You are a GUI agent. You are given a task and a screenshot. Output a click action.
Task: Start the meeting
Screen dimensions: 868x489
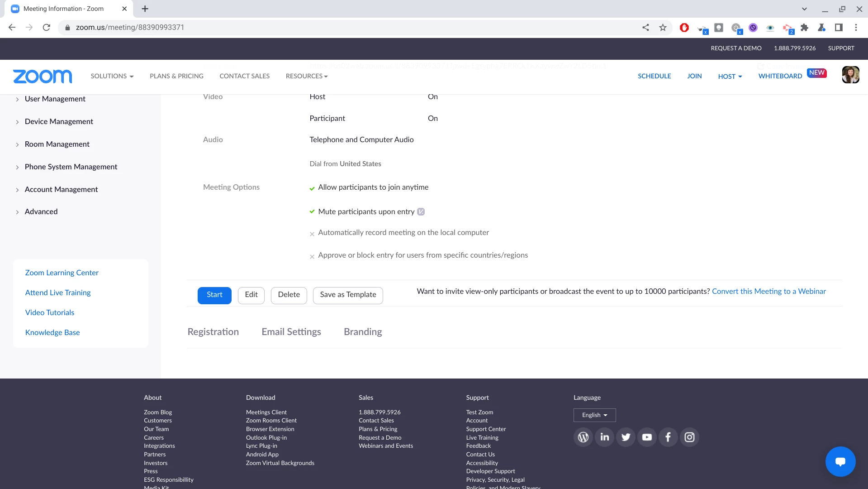(214, 295)
